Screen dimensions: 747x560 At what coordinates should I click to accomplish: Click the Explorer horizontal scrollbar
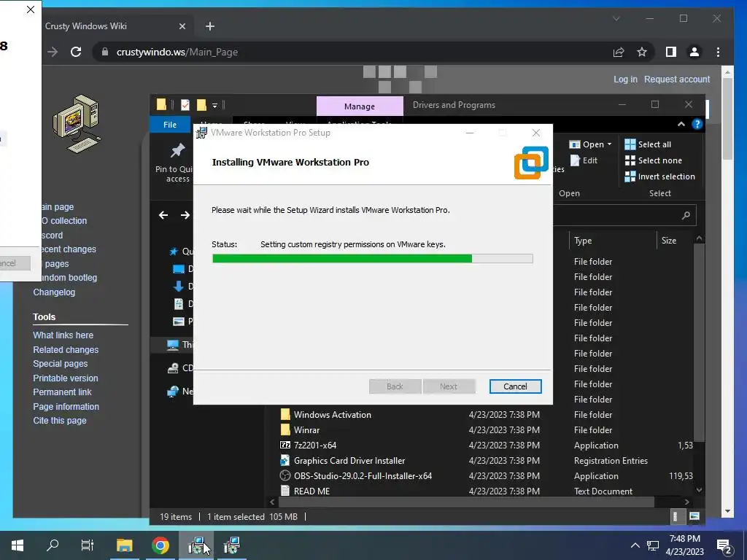tap(466, 502)
